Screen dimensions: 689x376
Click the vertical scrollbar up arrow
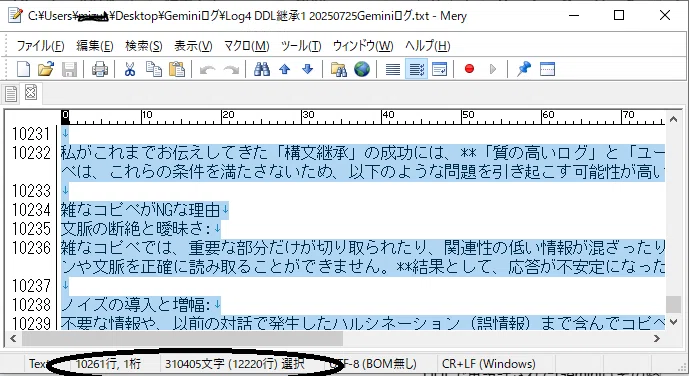tap(673, 119)
